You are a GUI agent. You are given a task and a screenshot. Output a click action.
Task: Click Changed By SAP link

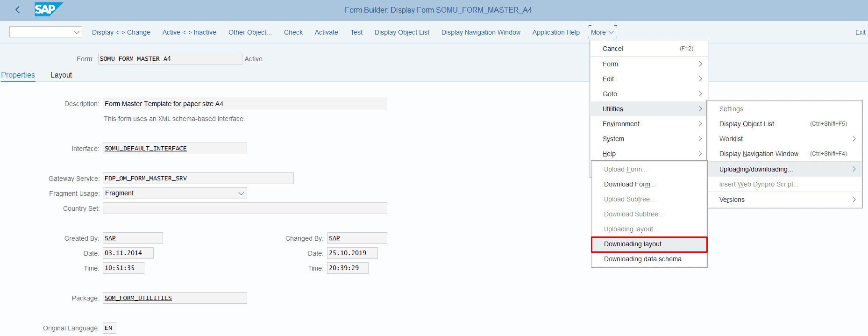[x=334, y=238]
